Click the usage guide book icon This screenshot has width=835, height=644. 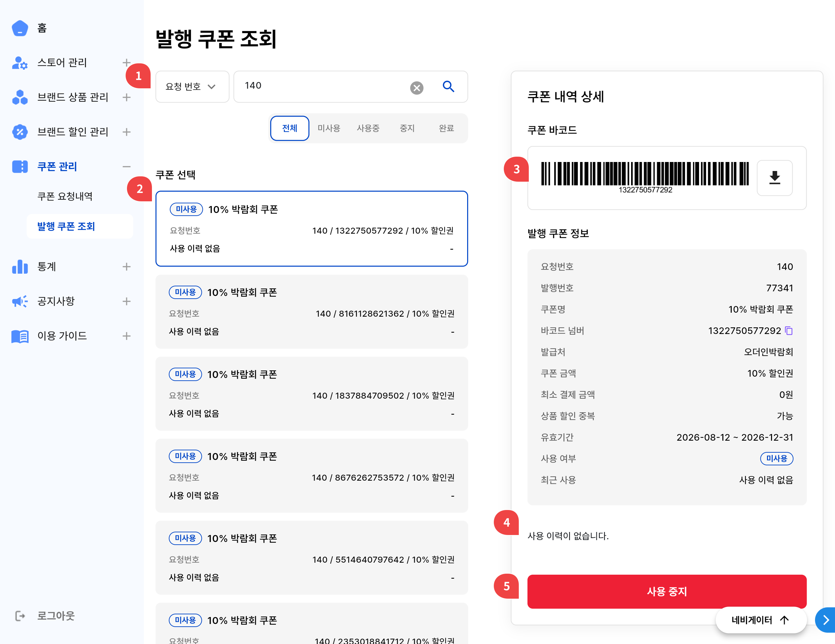[x=20, y=336]
